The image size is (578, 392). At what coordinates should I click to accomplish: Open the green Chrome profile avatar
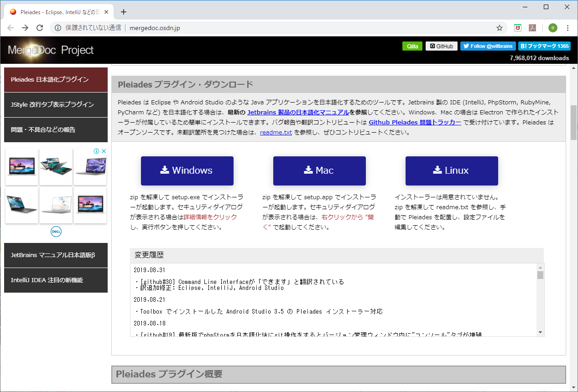[x=553, y=28]
